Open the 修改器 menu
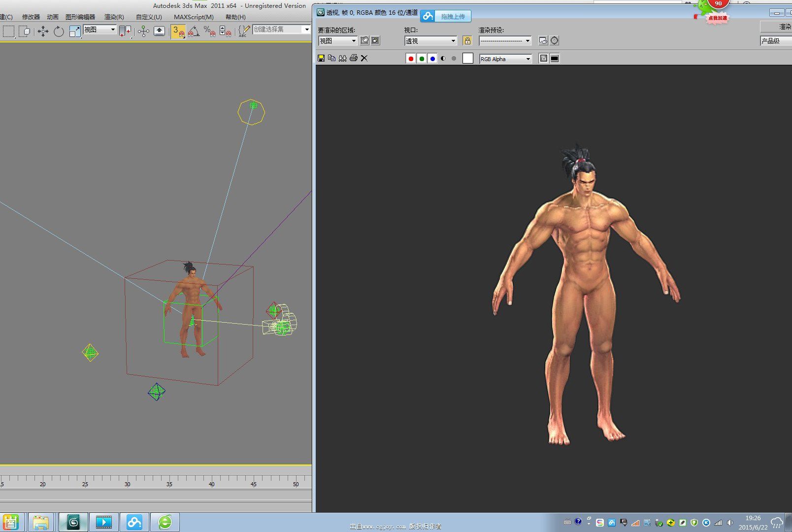The width and height of the screenshot is (792, 532). click(x=31, y=17)
